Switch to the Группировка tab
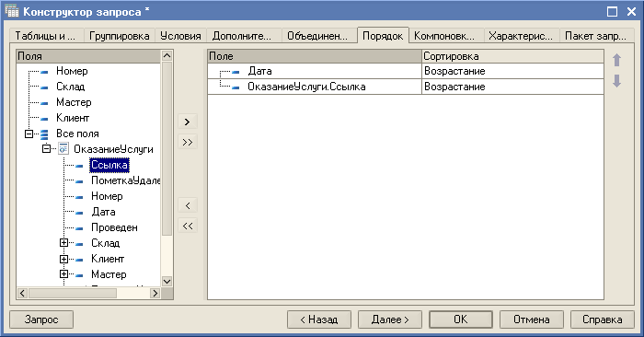644x337 pixels. [119, 36]
